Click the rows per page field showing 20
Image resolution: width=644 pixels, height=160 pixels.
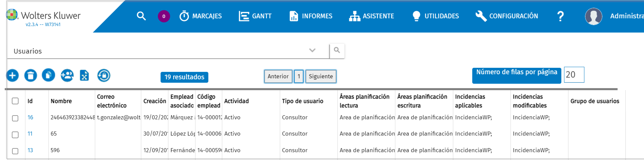pos(574,75)
